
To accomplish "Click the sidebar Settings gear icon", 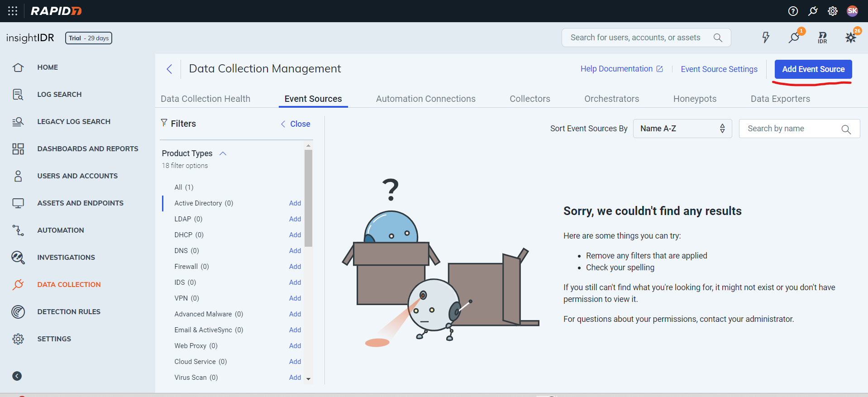I will point(18,339).
